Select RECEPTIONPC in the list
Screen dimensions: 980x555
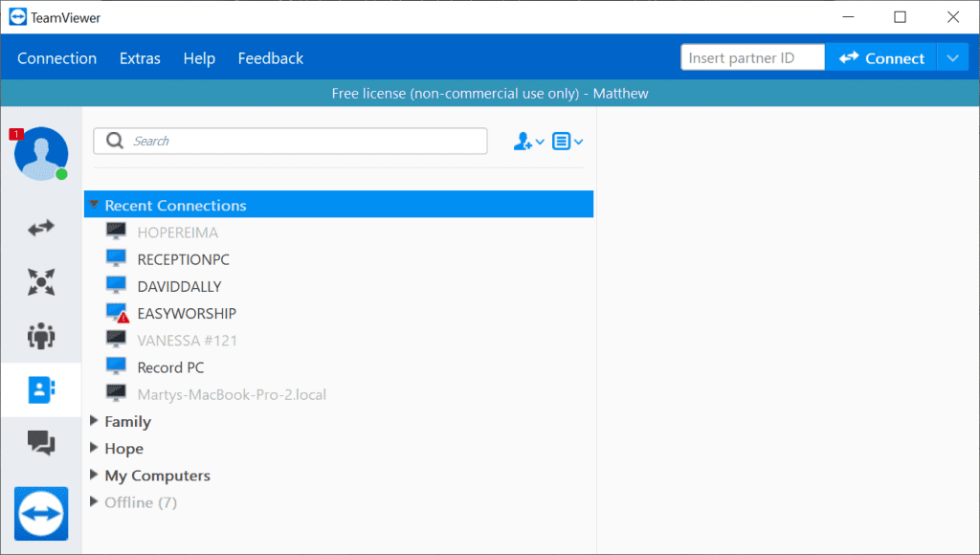coord(183,259)
